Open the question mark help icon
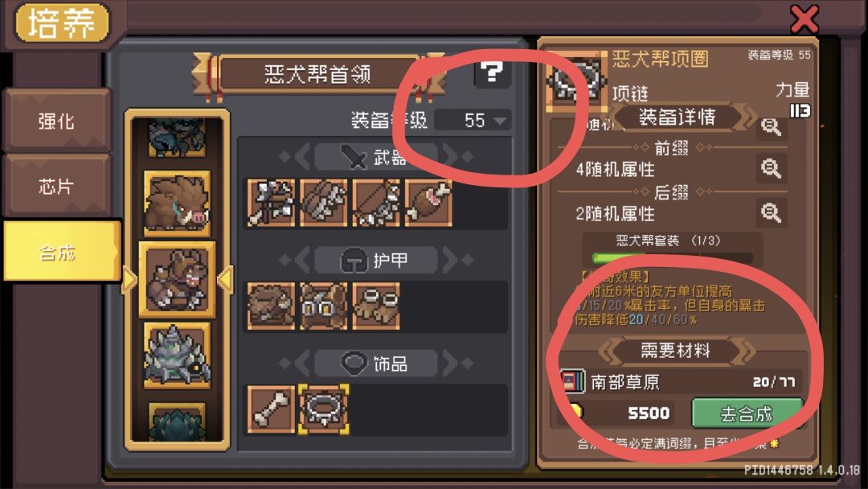This screenshot has width=868, height=489. pyautogui.click(x=492, y=72)
